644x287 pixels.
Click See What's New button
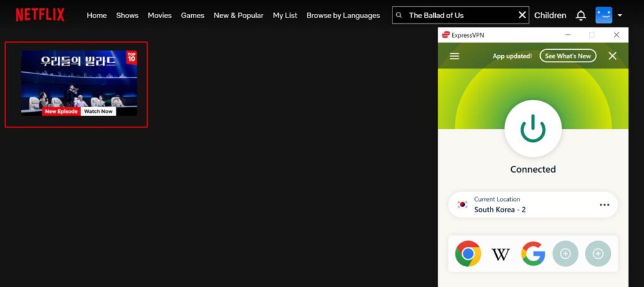[567, 56]
